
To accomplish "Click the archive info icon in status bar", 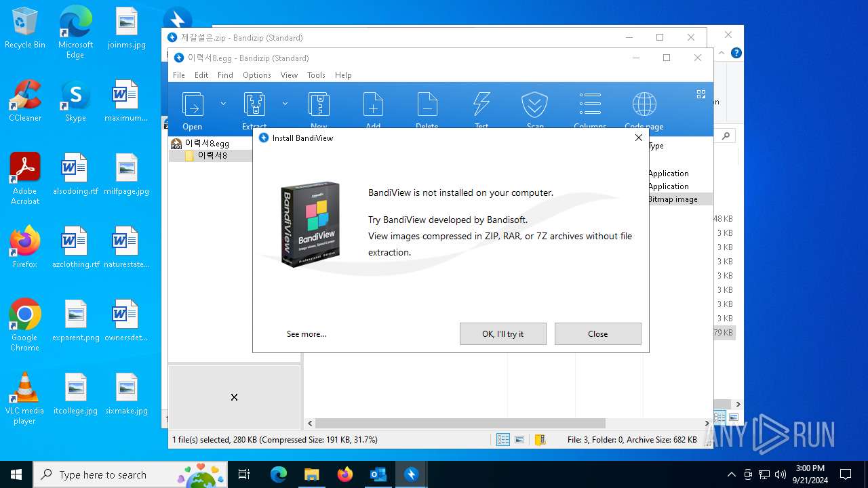I will [x=540, y=440].
